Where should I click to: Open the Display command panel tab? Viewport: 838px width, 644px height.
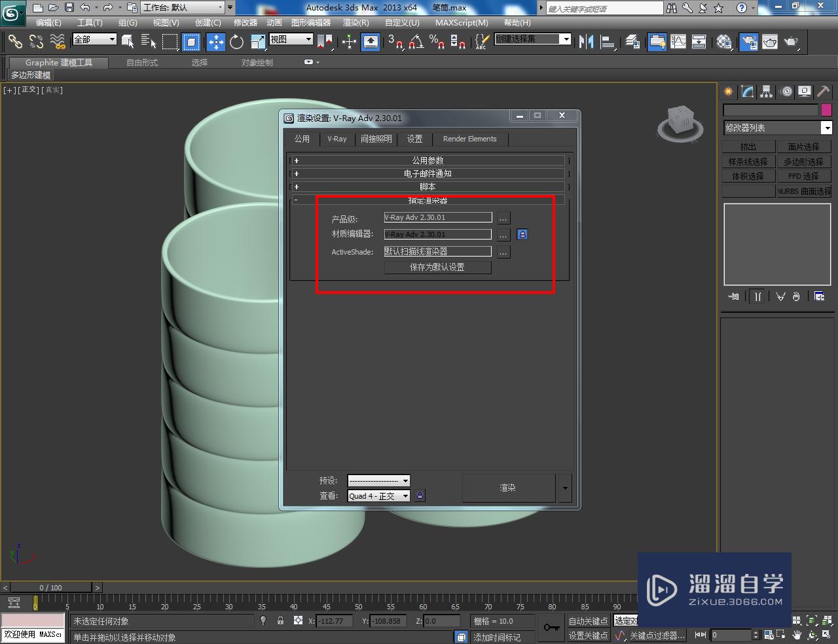[x=805, y=92]
